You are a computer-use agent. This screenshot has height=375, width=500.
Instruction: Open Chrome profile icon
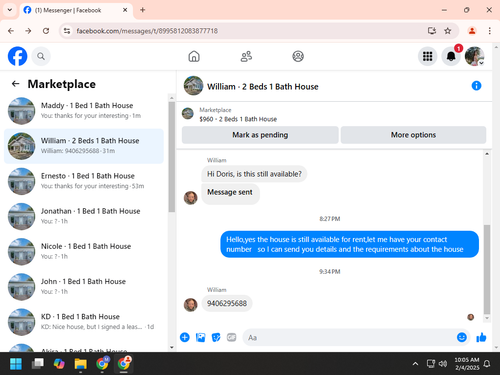472,31
